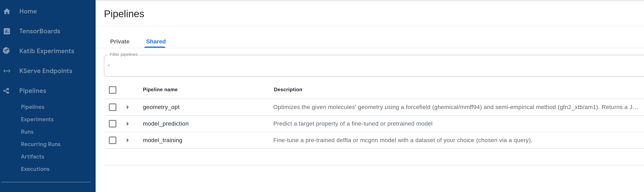Check the geometry_opt row checkbox
Screen dimensions: 644x192
click(112, 107)
